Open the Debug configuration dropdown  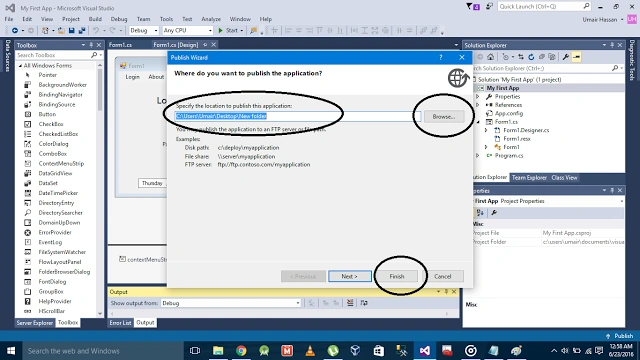click(x=144, y=31)
